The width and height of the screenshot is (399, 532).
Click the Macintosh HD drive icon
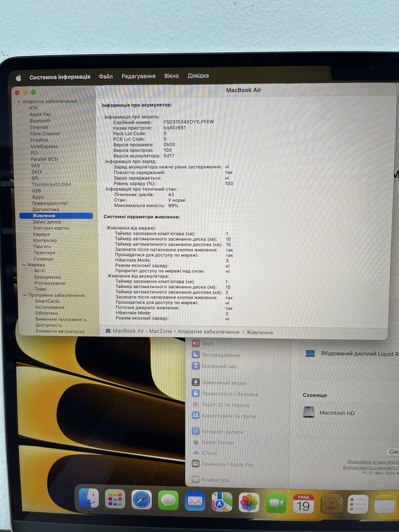[x=309, y=412]
